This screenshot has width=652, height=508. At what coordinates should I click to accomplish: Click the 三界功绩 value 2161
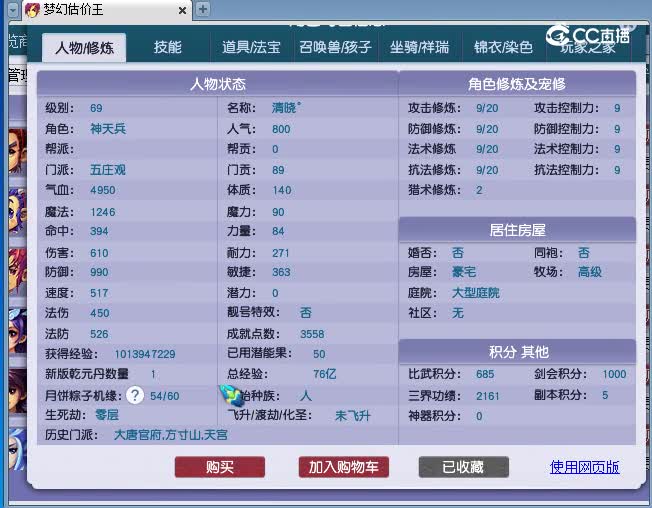pos(487,396)
